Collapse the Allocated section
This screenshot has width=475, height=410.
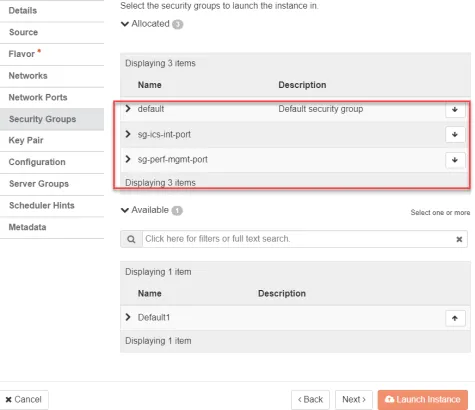125,24
